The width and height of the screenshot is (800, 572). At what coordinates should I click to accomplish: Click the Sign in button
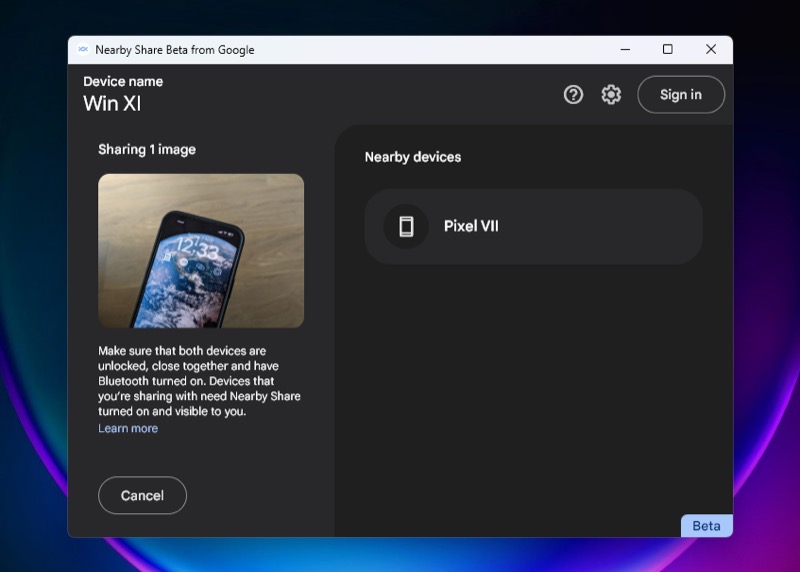tap(681, 94)
